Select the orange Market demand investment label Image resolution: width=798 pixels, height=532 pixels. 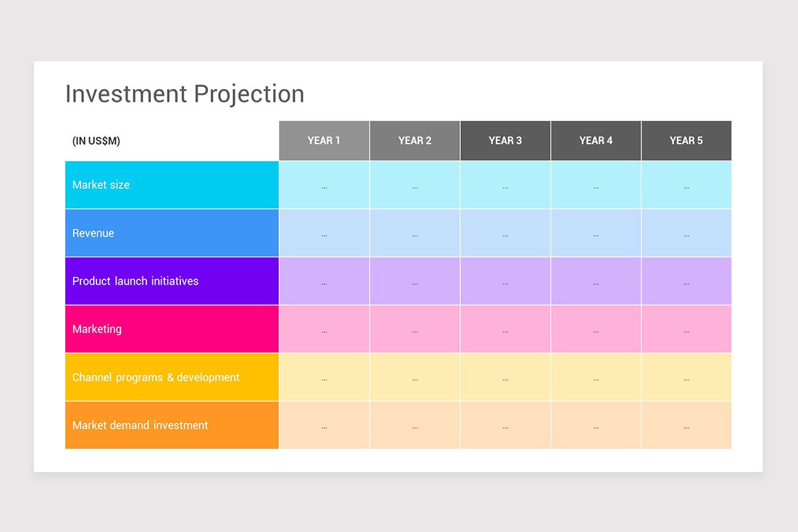click(x=172, y=425)
